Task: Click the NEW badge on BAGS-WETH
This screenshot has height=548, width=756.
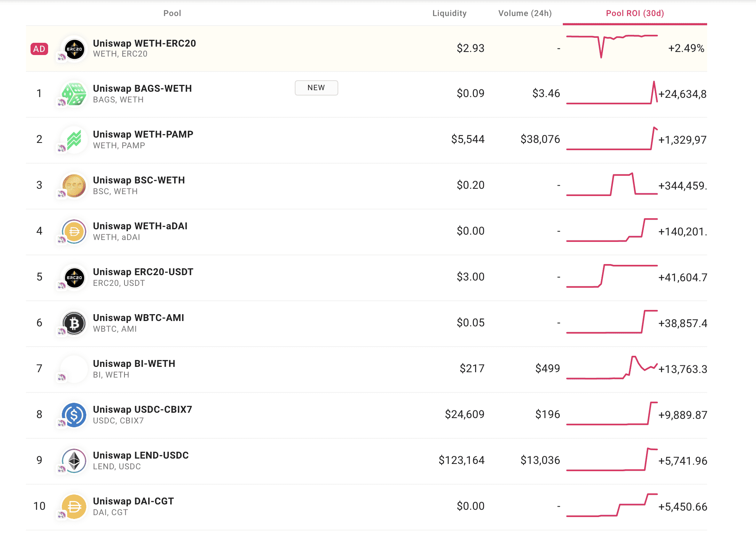Action: 317,88
